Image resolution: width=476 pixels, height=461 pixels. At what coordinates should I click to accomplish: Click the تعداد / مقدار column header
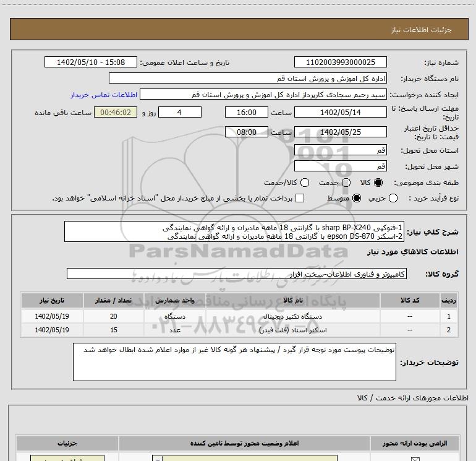coord(114,301)
